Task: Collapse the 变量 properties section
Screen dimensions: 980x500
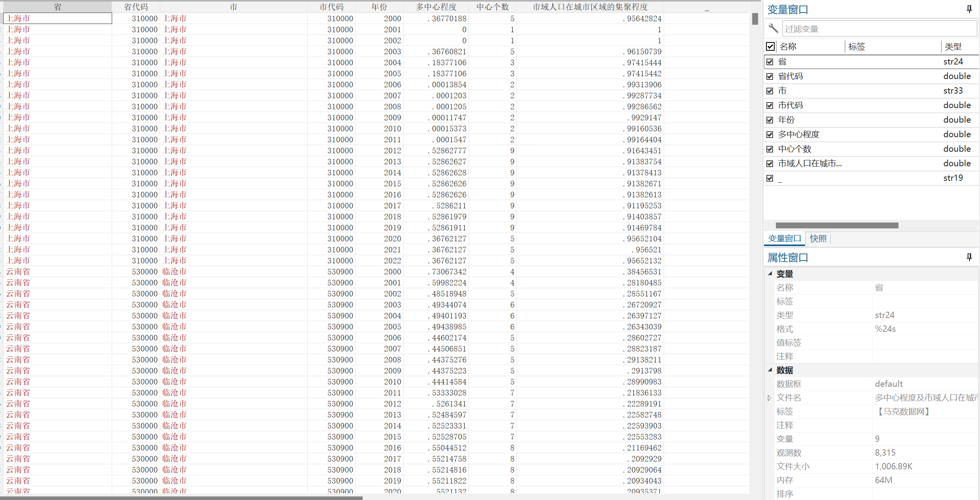Action: (x=770, y=274)
